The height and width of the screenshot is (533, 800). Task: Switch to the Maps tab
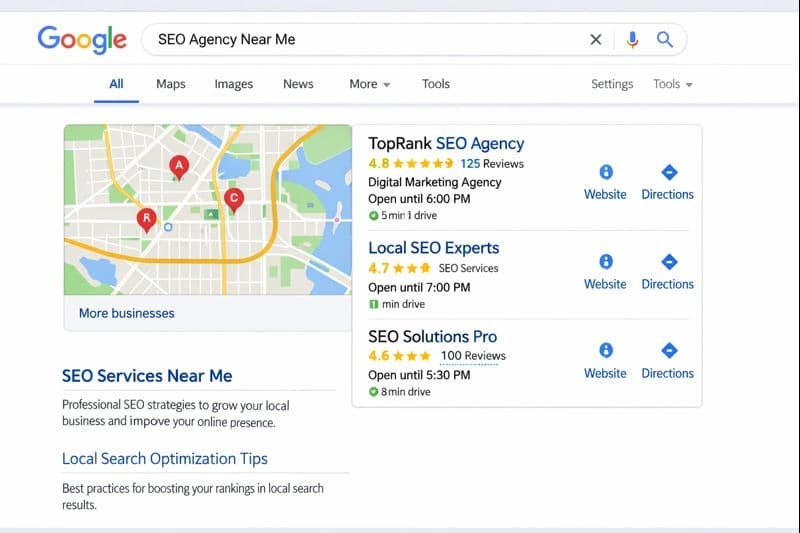tap(171, 84)
